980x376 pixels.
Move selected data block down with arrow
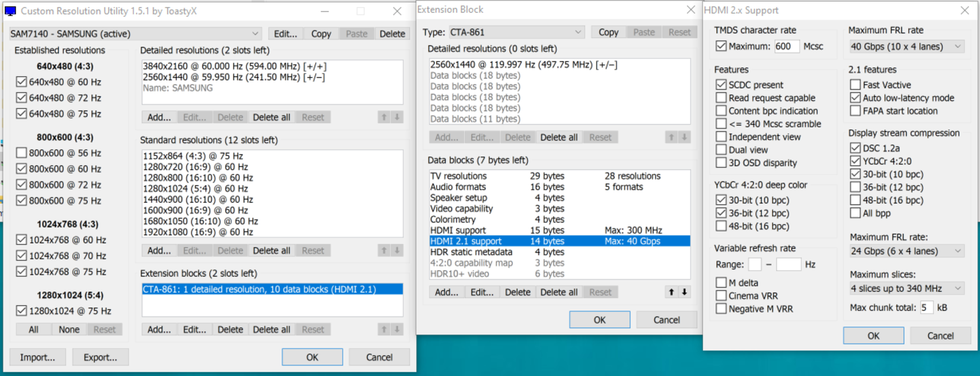pos(684,292)
